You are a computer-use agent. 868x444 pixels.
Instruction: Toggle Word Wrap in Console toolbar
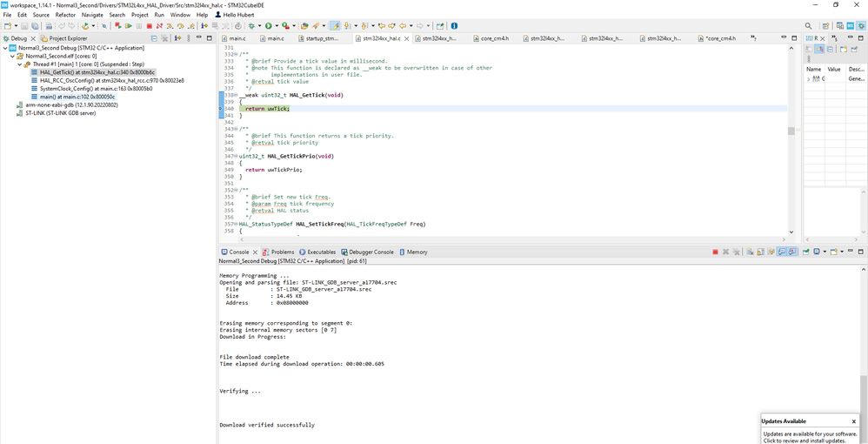tap(771, 252)
